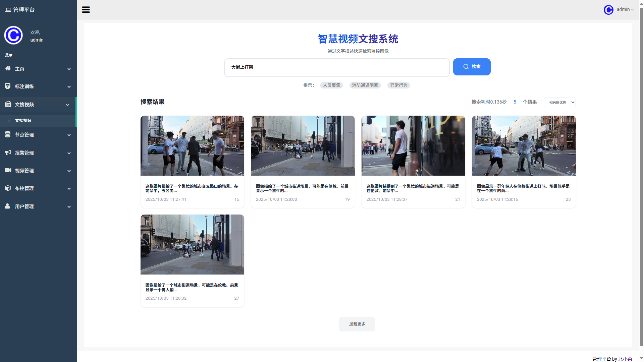Select the 人员聚集 hint tag
This screenshot has height=362, width=644.
point(331,85)
